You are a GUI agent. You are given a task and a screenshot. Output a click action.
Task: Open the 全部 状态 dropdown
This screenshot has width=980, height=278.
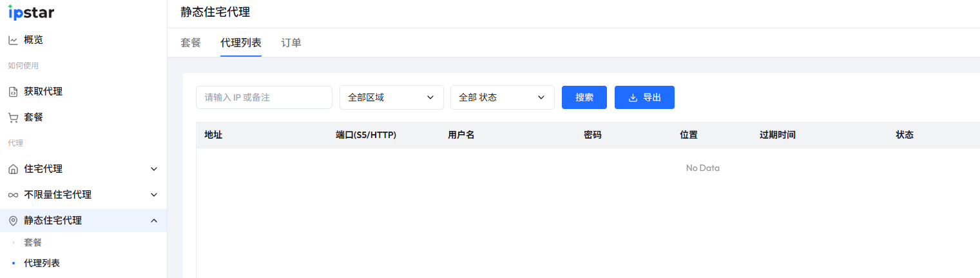[x=502, y=97]
